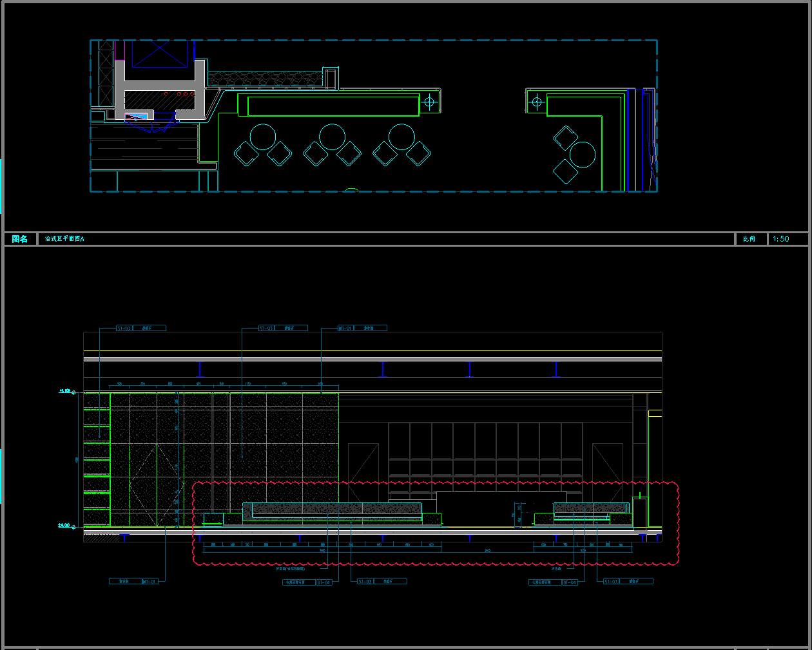Select the crossed rectangular shaft opening in plan

[x=159, y=53]
